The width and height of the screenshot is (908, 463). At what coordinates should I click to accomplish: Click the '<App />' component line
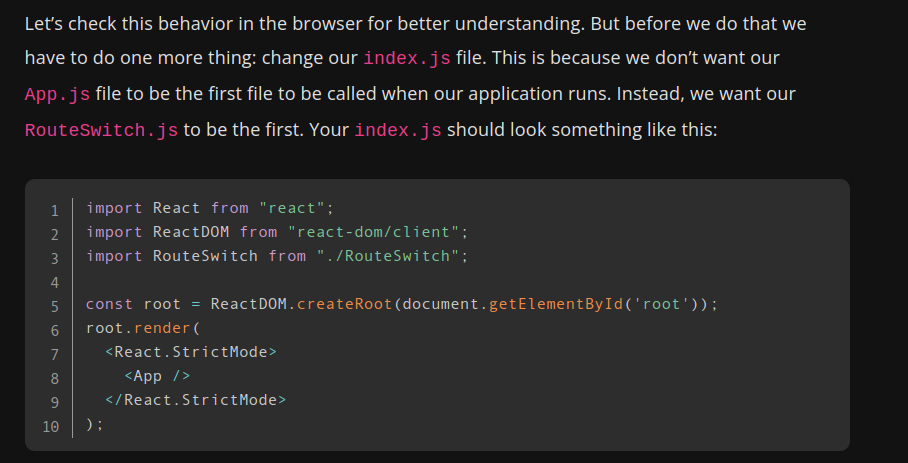[x=158, y=376]
